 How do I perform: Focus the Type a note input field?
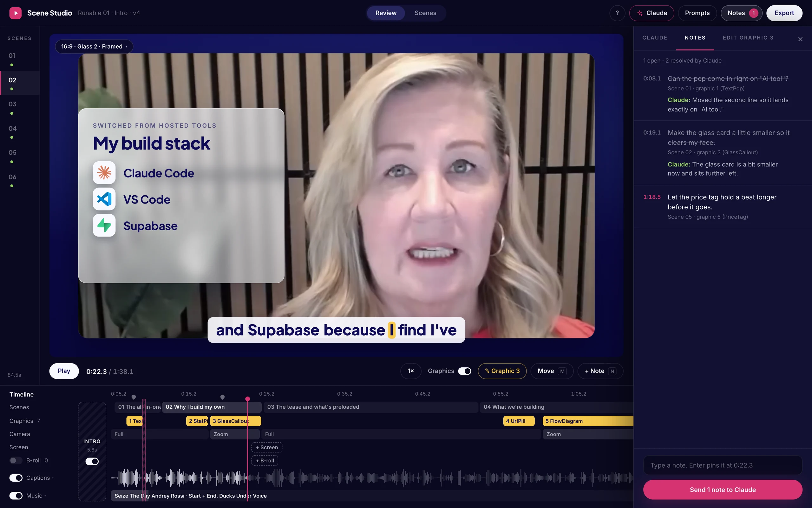pos(723,465)
